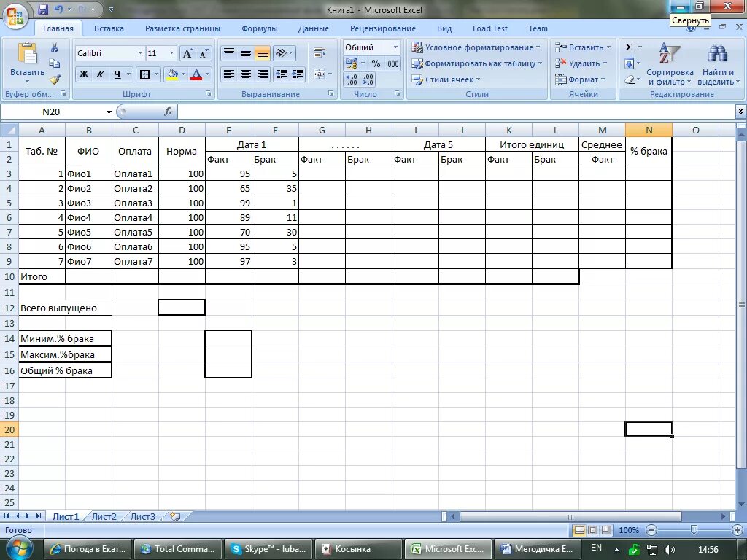
Task: Cut selection with the scissors icon
Action: [x=54, y=47]
